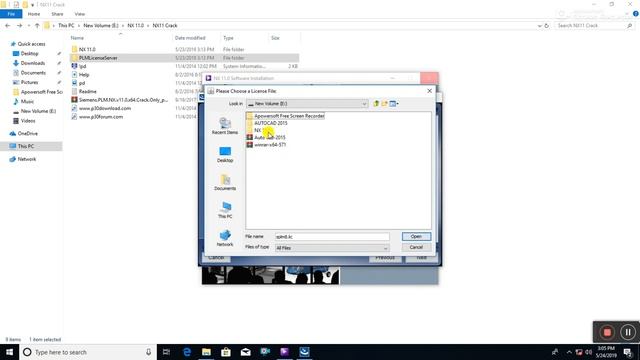
Task: Click NX 11.0 in the address breadcrumb
Action: pyautogui.click(x=136, y=25)
